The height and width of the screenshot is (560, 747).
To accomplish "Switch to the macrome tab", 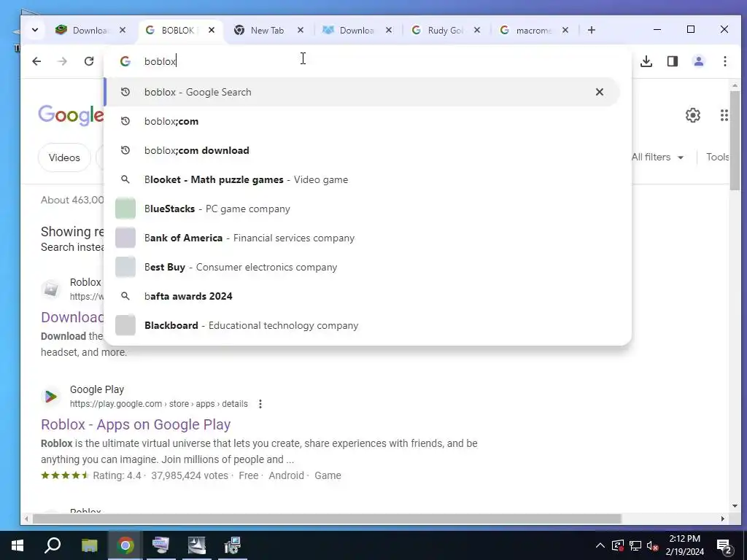I will [x=534, y=30].
